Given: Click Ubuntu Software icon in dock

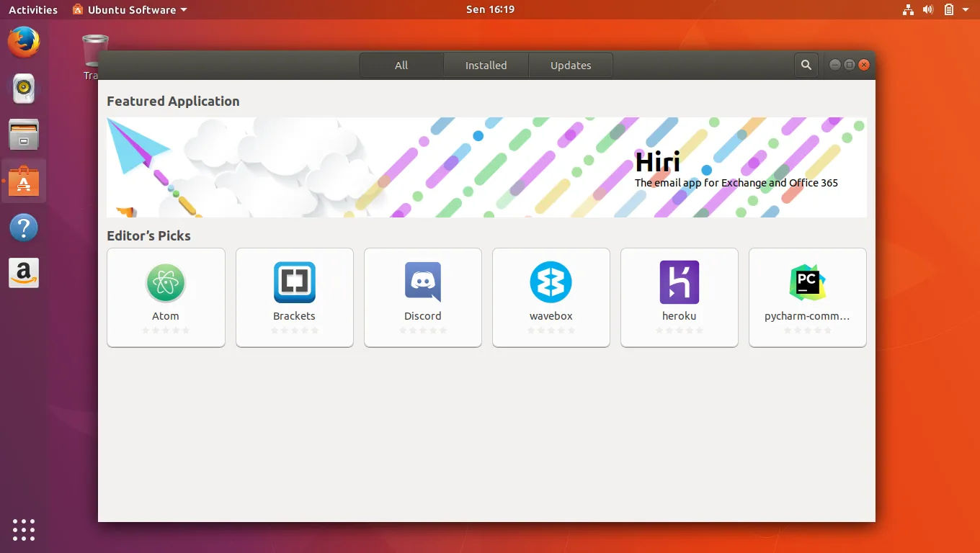Looking at the screenshot, I should pos(24,181).
